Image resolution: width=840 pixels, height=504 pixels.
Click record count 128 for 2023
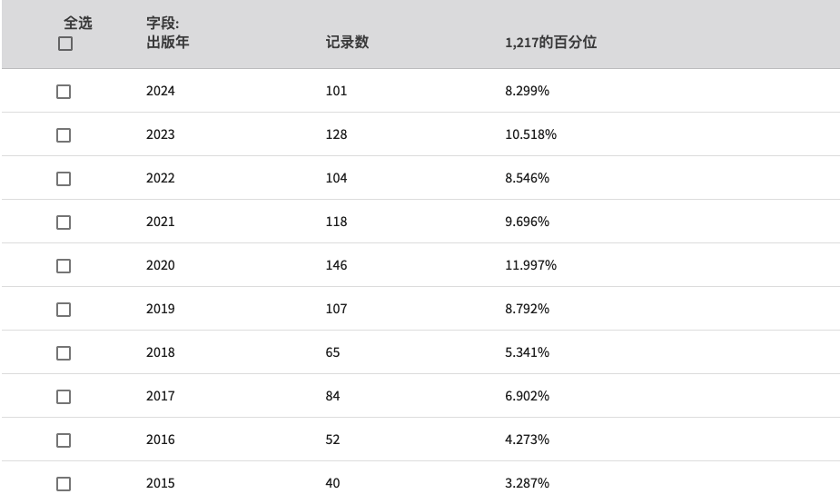click(x=336, y=134)
